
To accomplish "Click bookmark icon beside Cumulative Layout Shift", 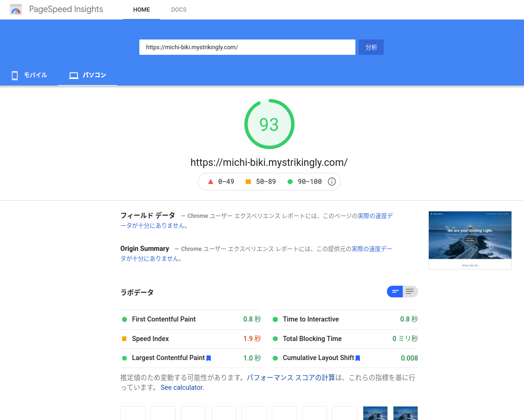I will pos(358,358).
